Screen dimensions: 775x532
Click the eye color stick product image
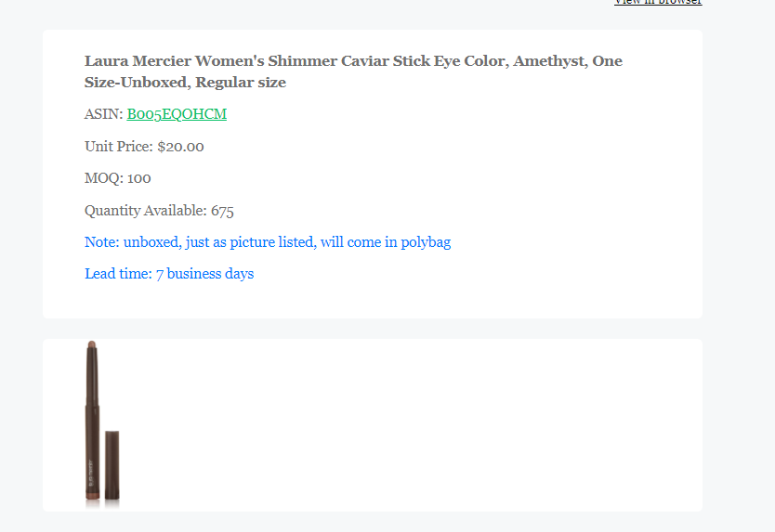[102, 425]
